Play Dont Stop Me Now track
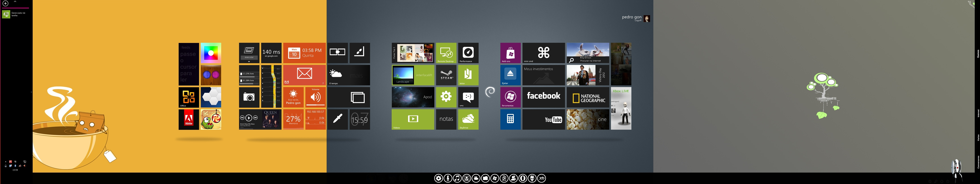The height and width of the screenshot is (184, 980). click(x=249, y=118)
